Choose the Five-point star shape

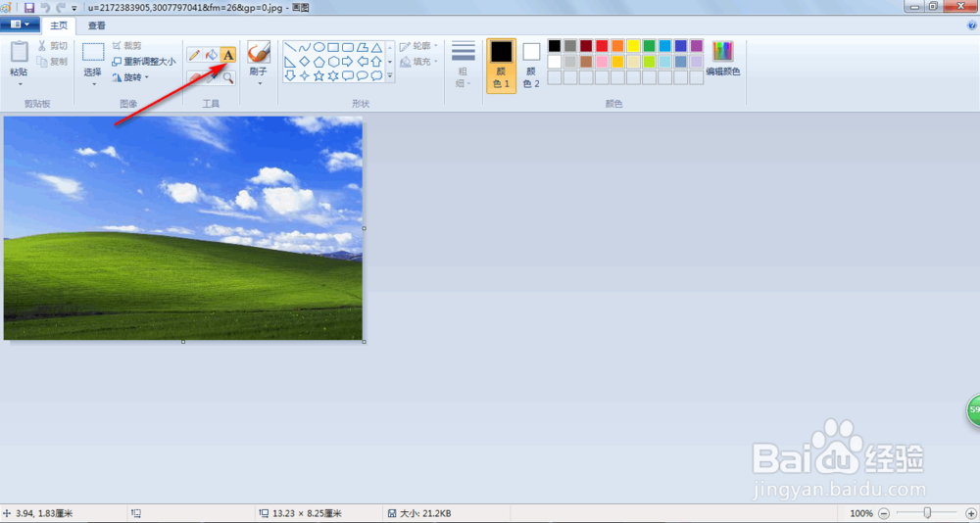pos(318,75)
